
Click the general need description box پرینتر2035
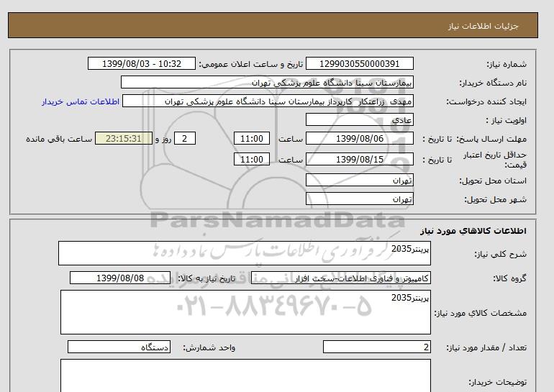point(245,253)
